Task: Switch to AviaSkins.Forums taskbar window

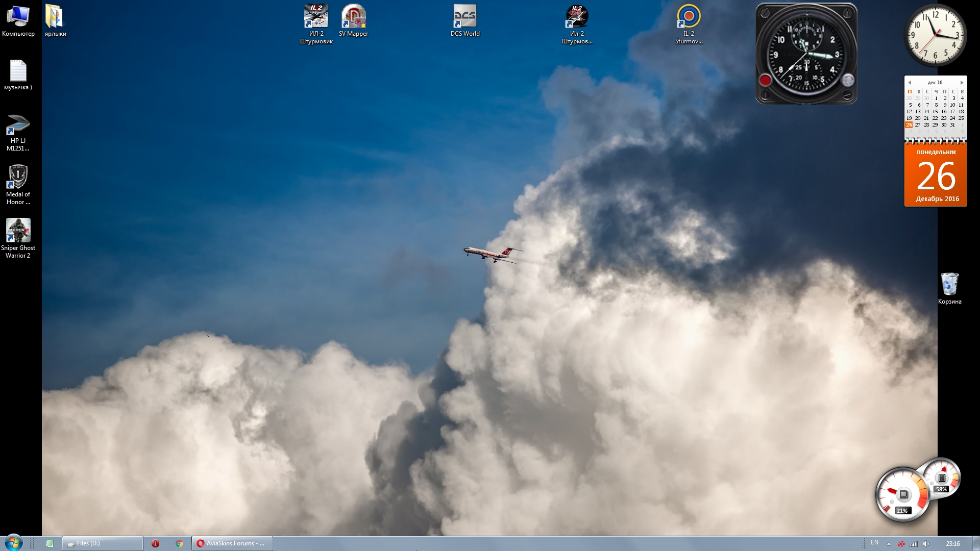Action: coord(232,543)
